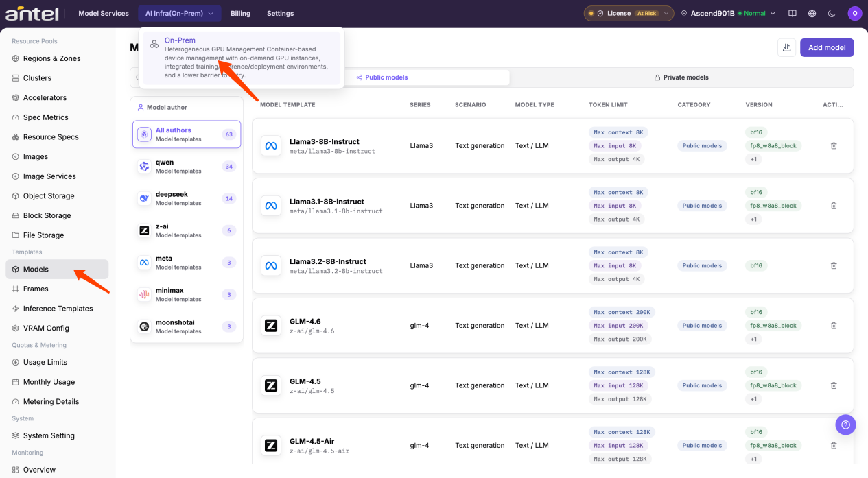The width and height of the screenshot is (868, 478).
Task: Switch to the Public models tab
Action: point(382,77)
